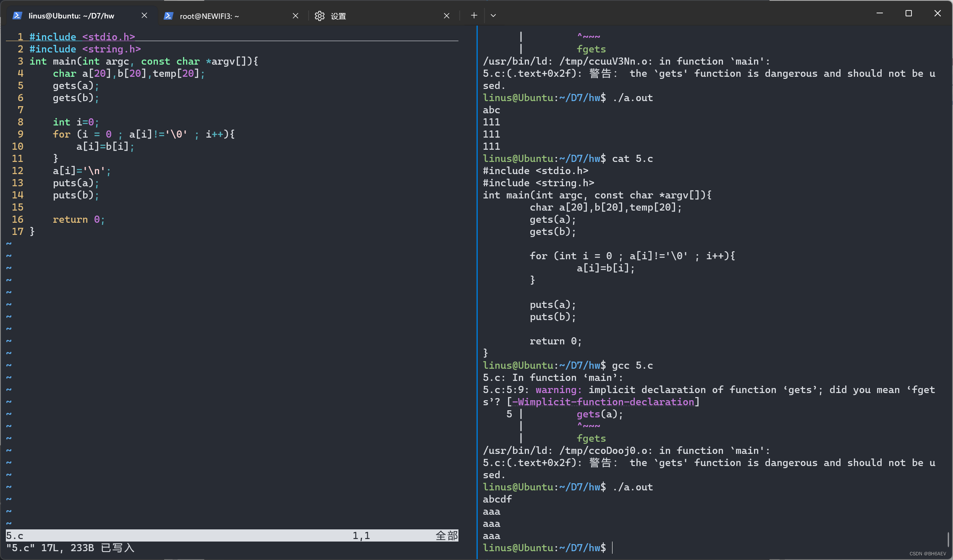Click the right pane scrollbar thumb
The image size is (953, 560).
(x=948, y=539)
